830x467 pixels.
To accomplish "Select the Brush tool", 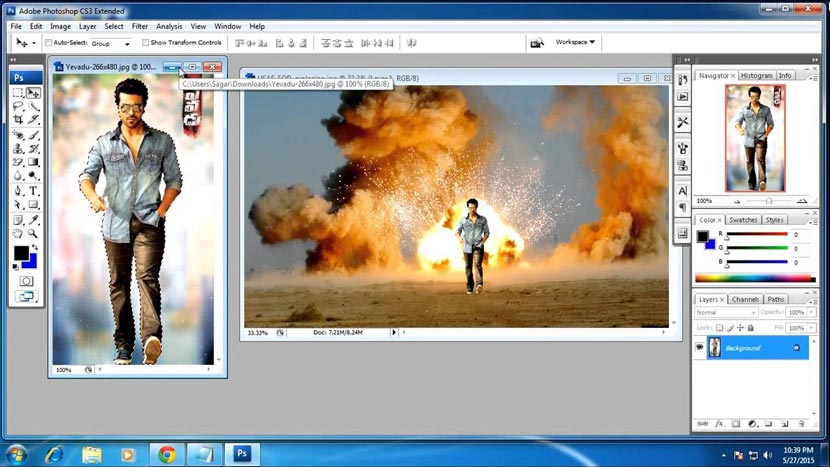I will (x=33, y=136).
